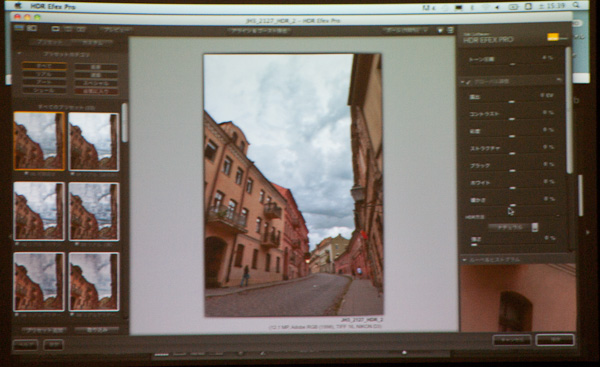This screenshot has width=600, height=367.
Task: Toggle the global adjustments section checkmark
Action: 468,82
